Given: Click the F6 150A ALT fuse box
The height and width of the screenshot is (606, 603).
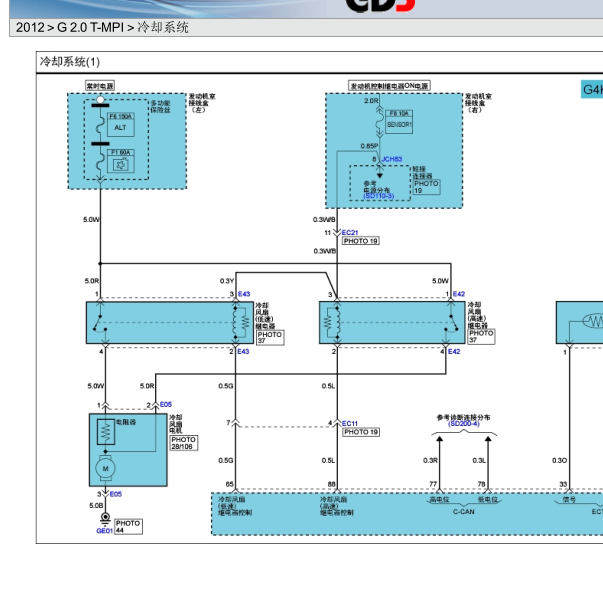Looking at the screenshot, I should click(x=121, y=124).
